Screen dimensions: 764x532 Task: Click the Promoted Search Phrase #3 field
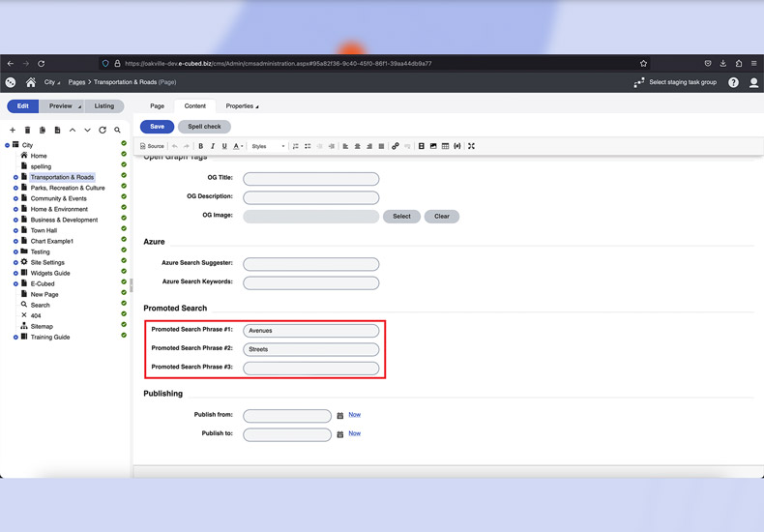pos(310,369)
